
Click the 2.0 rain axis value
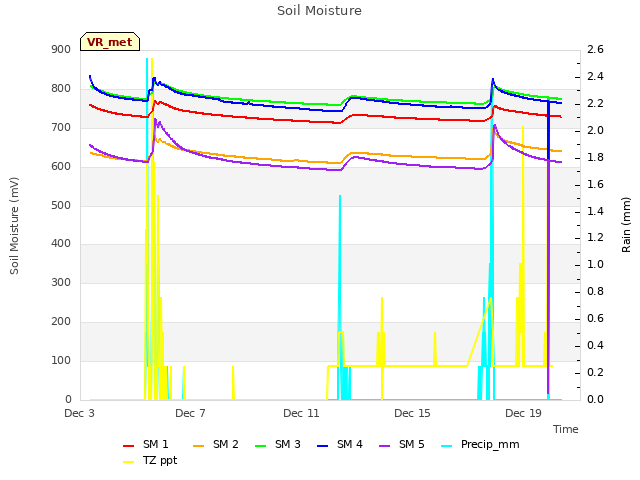[x=595, y=131]
